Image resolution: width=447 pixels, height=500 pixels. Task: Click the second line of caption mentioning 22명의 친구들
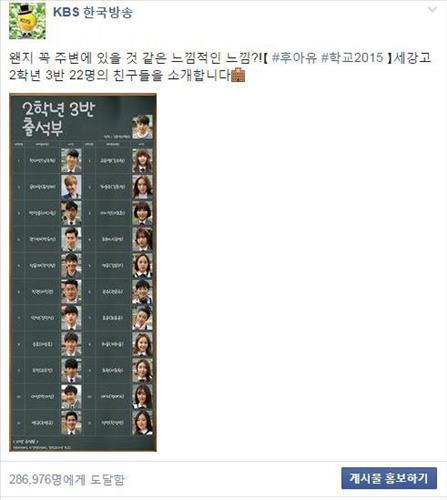[120, 75]
